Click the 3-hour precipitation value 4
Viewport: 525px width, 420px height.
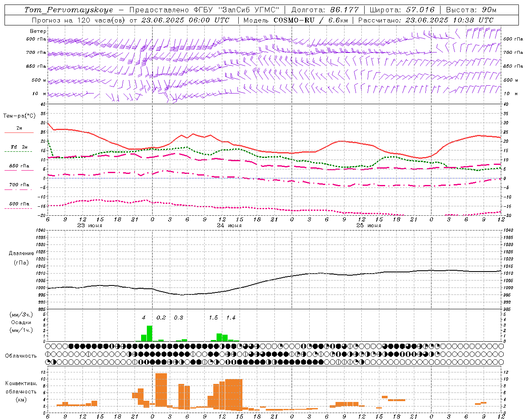[x=144, y=317]
